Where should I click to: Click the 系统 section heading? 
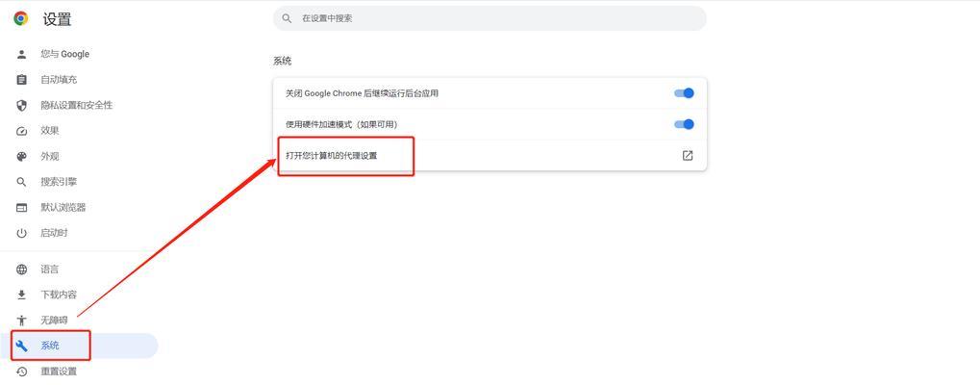point(283,62)
